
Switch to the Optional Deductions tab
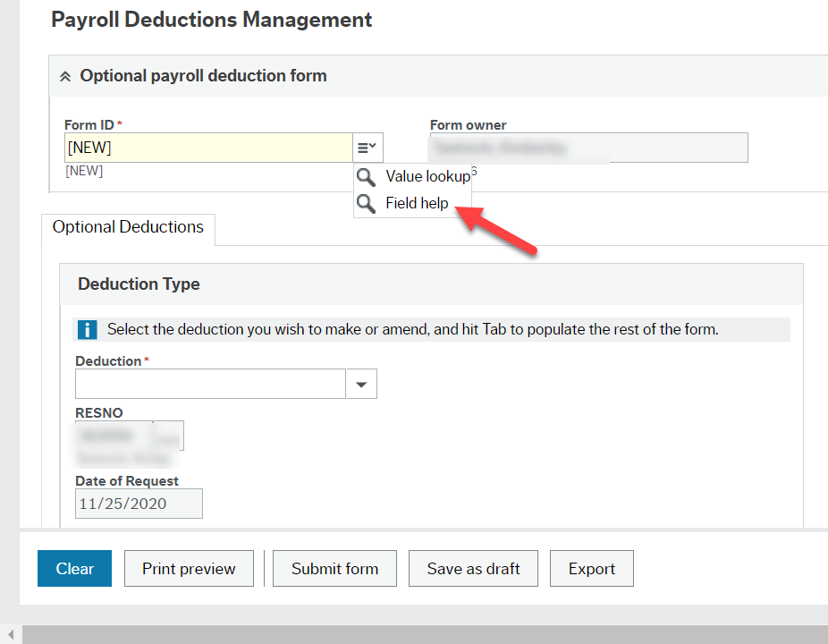click(x=127, y=227)
